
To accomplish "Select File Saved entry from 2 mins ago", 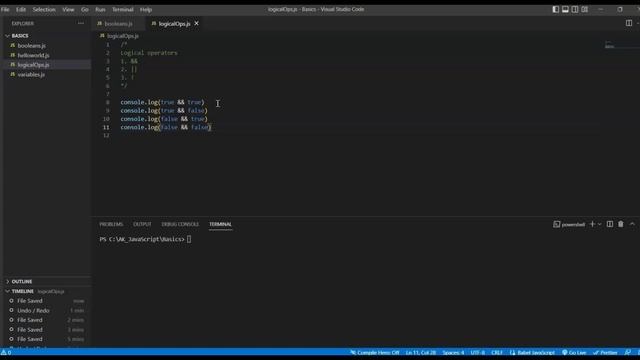I will click(x=47, y=320).
